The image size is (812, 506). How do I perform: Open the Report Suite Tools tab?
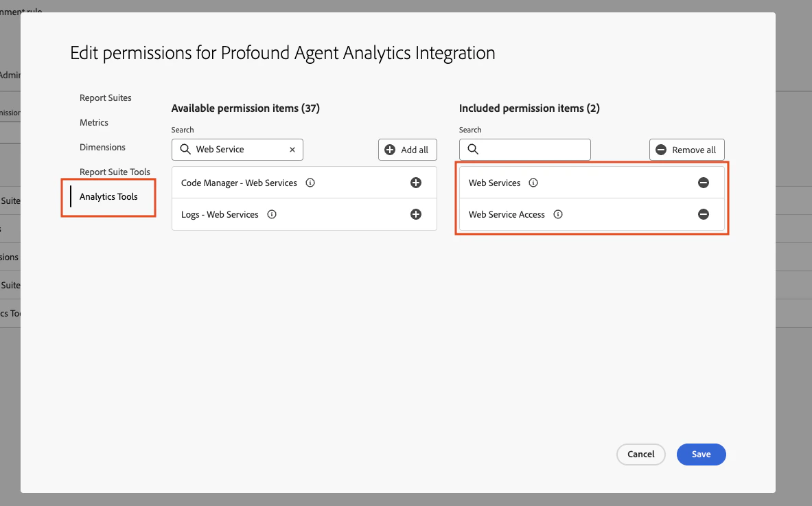115,172
